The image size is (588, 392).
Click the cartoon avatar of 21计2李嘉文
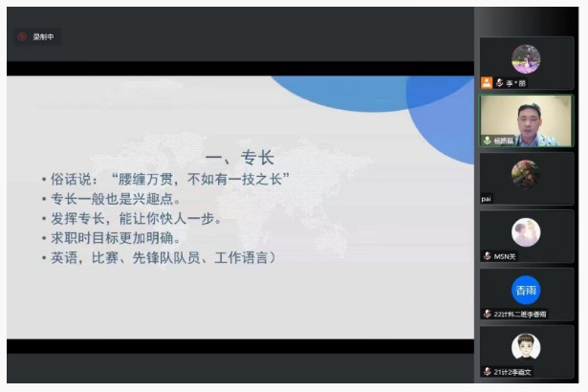526,346
